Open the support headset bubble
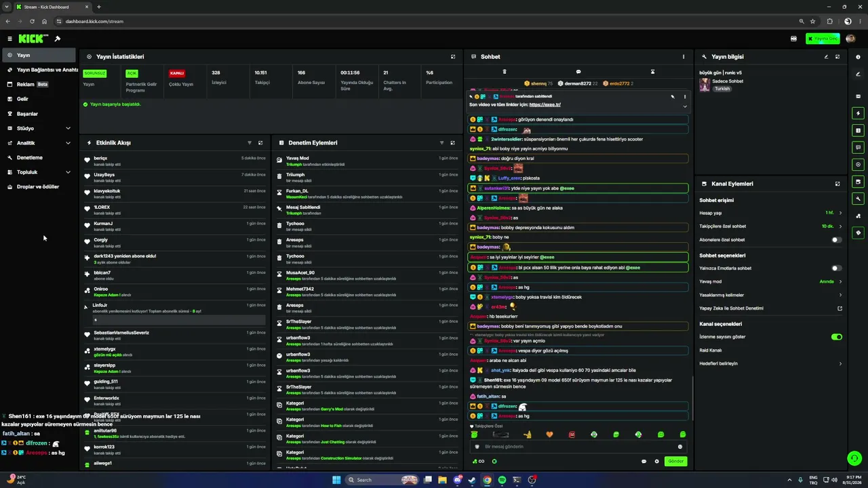 pos(854,458)
